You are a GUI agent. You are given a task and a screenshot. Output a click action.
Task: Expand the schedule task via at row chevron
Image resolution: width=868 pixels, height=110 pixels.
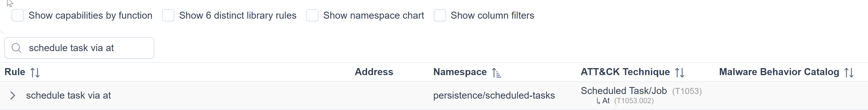click(13, 95)
